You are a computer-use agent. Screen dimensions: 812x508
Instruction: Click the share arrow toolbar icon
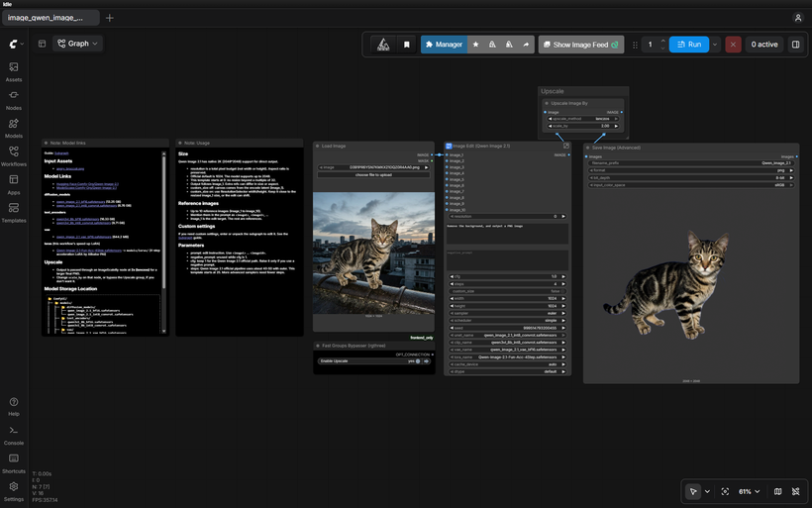click(x=526, y=45)
